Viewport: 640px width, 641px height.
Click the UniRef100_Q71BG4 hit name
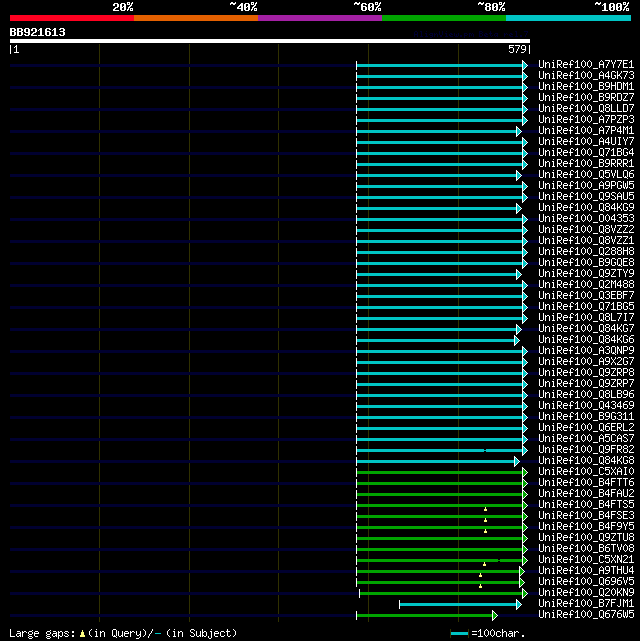[586, 153]
